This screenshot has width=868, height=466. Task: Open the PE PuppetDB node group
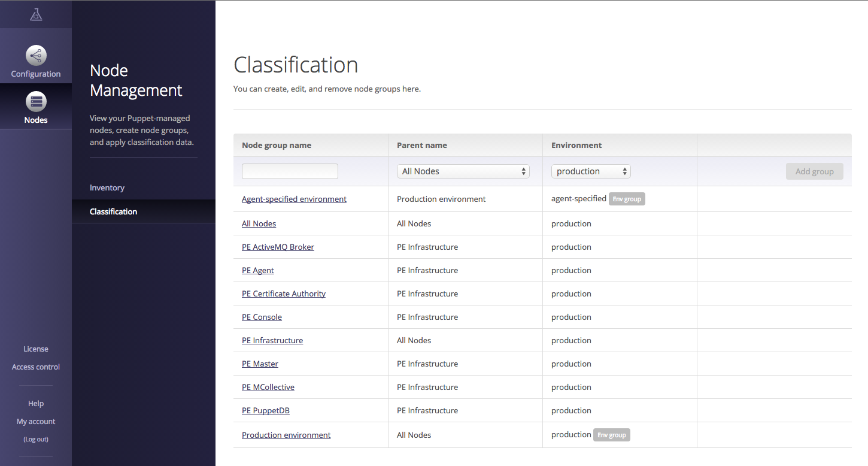(x=265, y=410)
